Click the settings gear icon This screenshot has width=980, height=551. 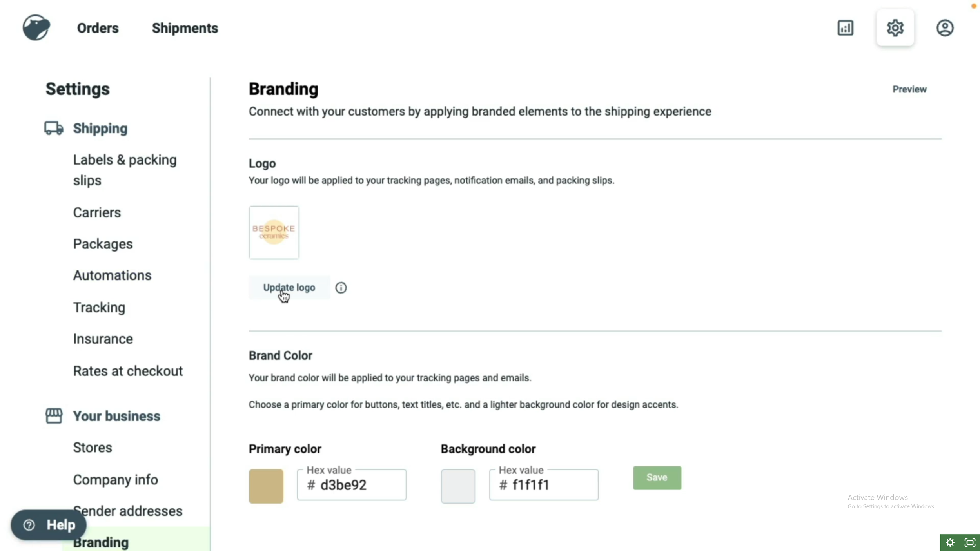pyautogui.click(x=895, y=28)
